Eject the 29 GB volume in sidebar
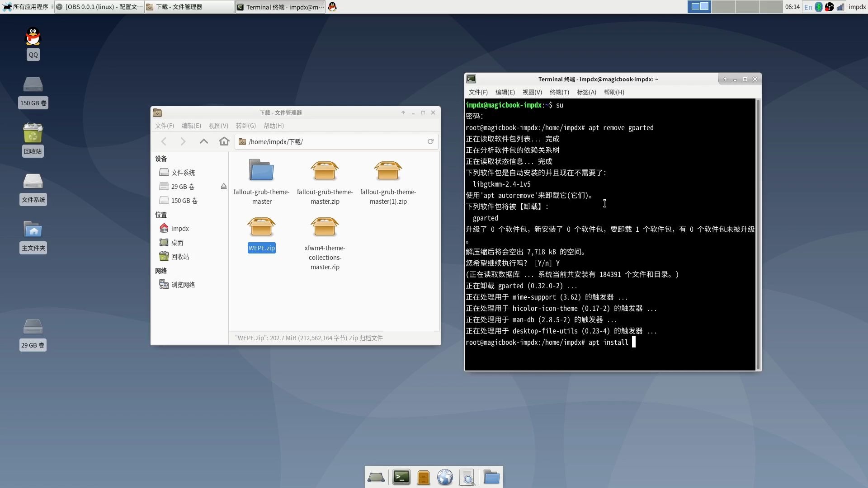 click(223, 187)
